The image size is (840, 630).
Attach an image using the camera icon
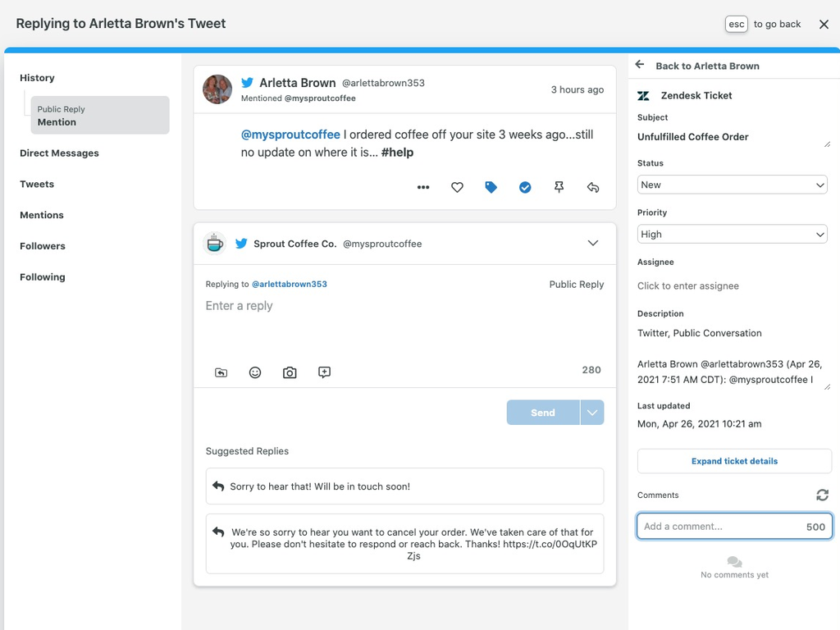[290, 372]
